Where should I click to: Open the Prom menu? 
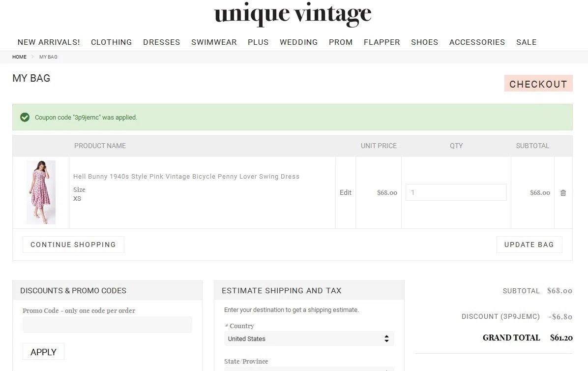341,42
